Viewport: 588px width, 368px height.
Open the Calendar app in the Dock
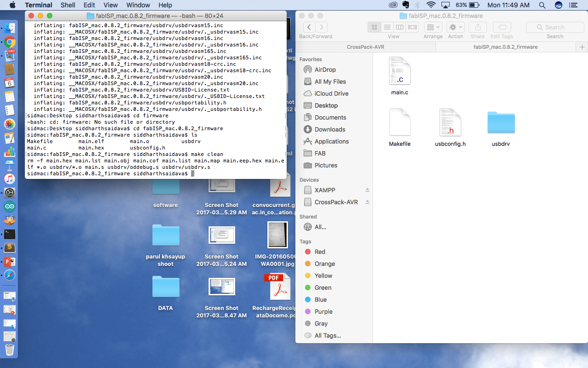(10, 83)
